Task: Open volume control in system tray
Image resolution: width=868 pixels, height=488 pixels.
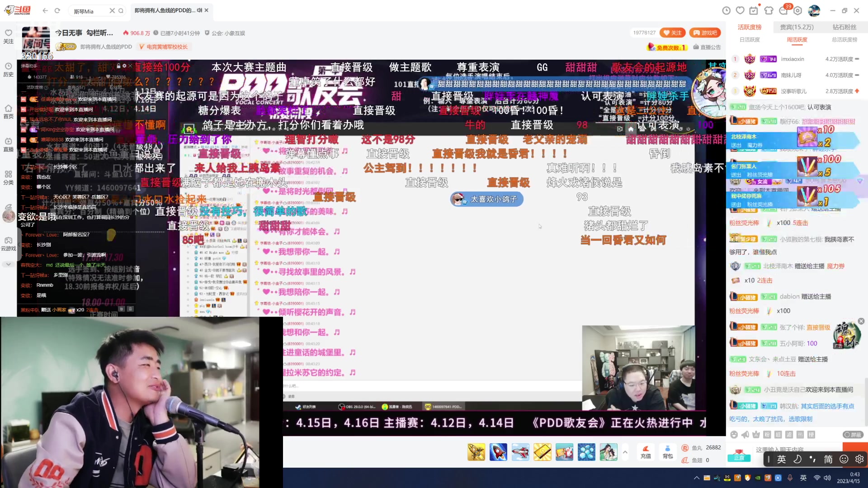Action: pos(827,478)
